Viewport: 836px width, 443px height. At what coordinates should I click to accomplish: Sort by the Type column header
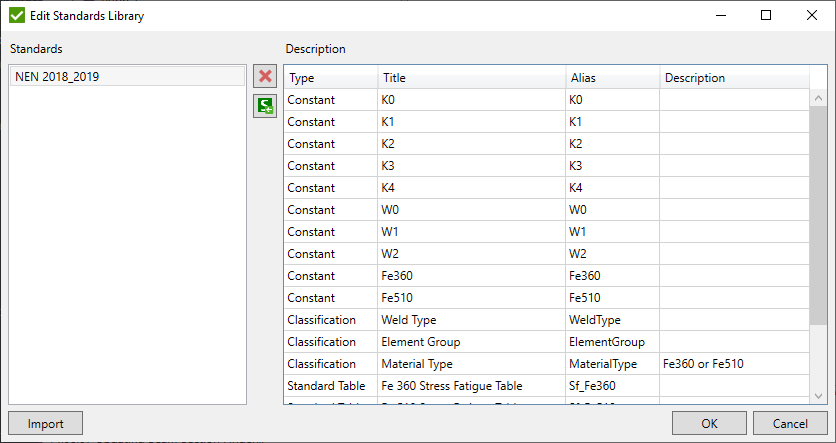[x=330, y=78]
